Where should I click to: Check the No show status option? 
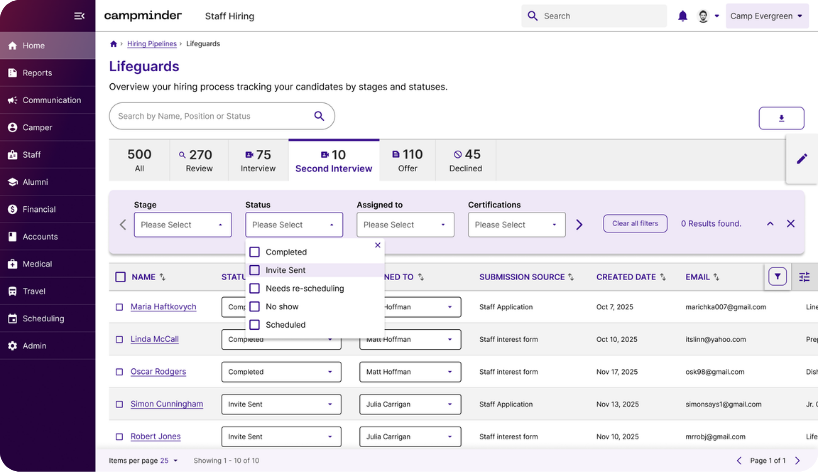click(x=255, y=307)
